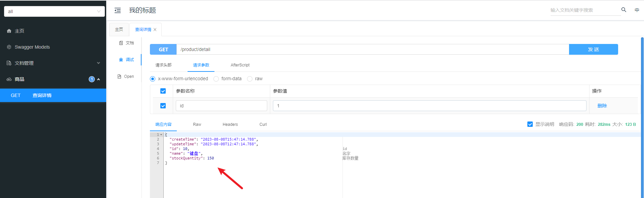Click the badge showing 1 on 商品
The height and width of the screenshot is (198, 644).
(92, 79)
